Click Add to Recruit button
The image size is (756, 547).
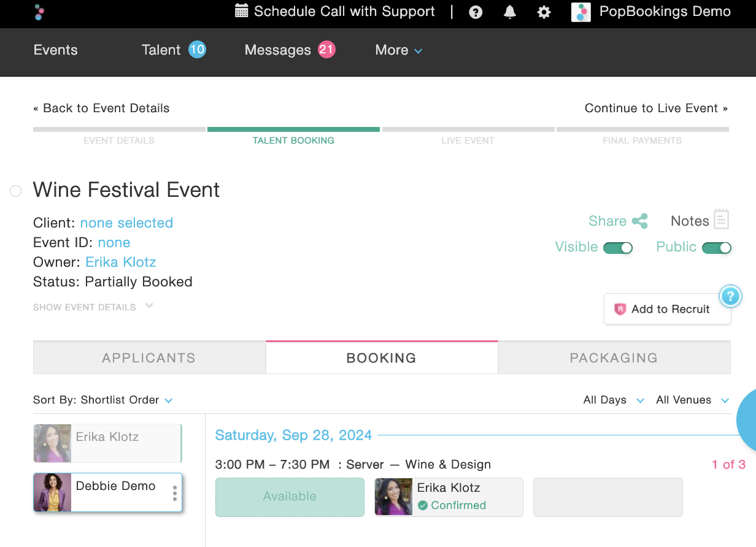point(667,309)
